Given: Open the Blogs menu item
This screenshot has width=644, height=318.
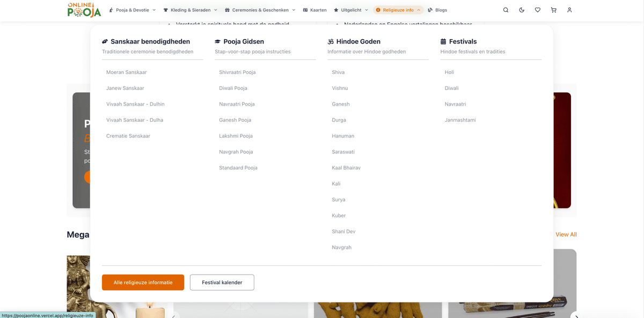Looking at the screenshot, I should point(437,10).
